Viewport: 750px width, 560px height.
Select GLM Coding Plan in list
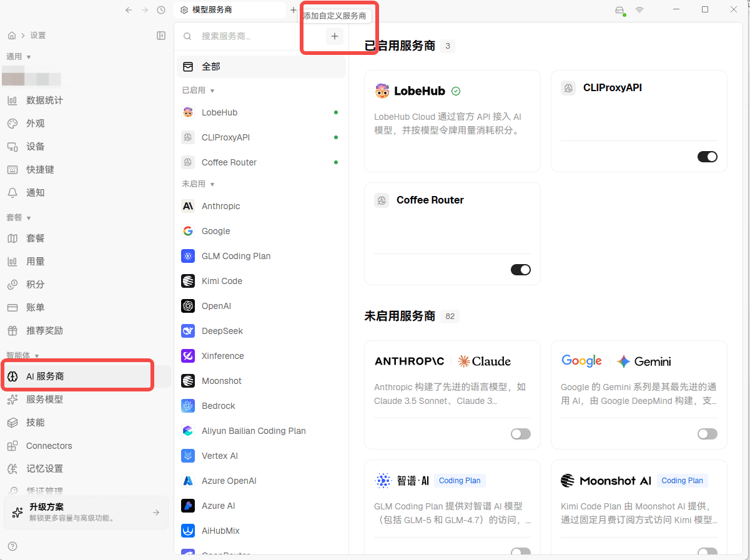261,256
